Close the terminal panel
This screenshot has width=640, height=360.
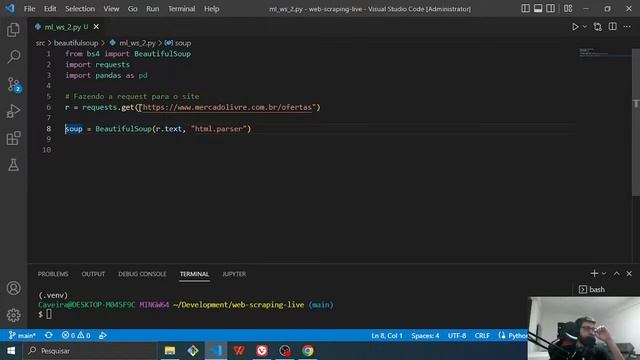point(629,273)
